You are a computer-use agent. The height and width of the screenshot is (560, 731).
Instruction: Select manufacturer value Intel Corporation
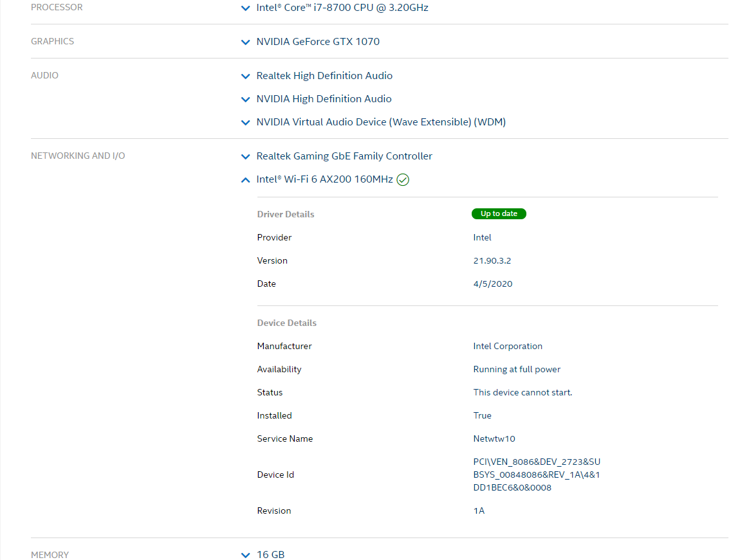[x=508, y=346]
